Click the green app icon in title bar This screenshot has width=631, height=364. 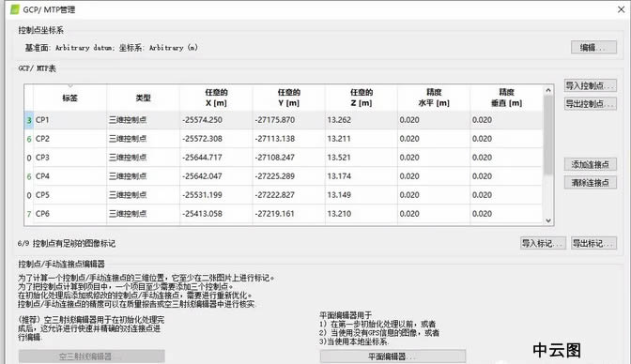coord(15,9)
